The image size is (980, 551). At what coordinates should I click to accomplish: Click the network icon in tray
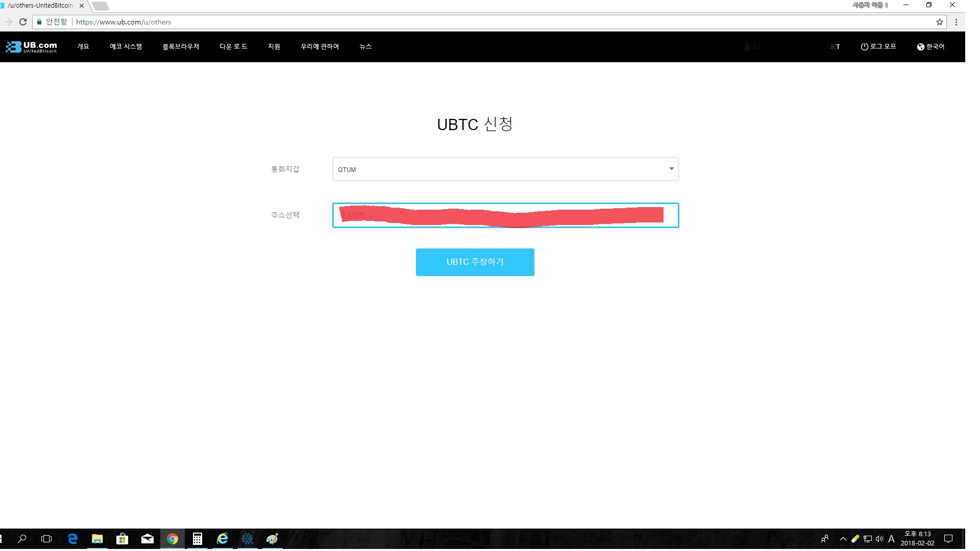868,539
